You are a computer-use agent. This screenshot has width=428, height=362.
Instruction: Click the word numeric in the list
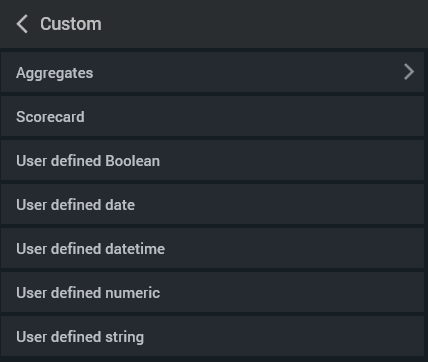(133, 293)
